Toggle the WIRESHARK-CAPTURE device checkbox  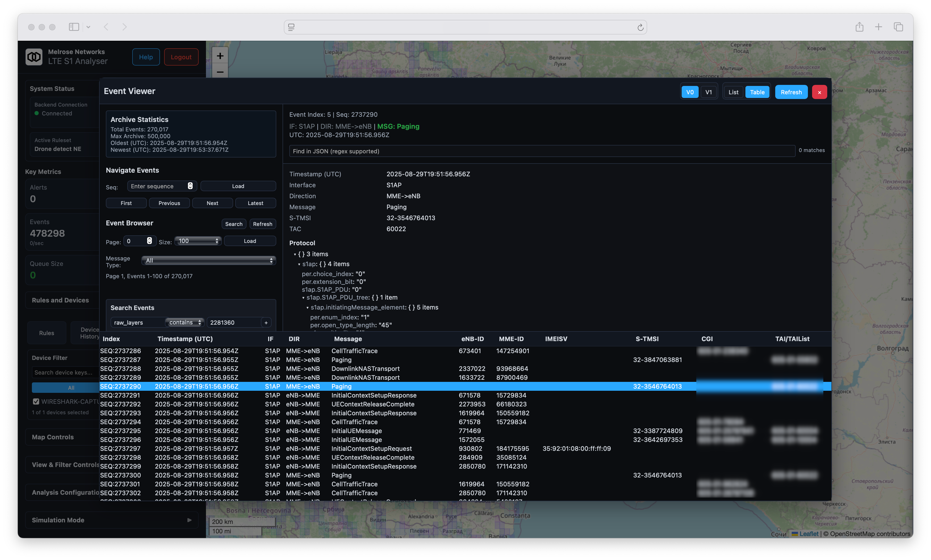(x=36, y=401)
